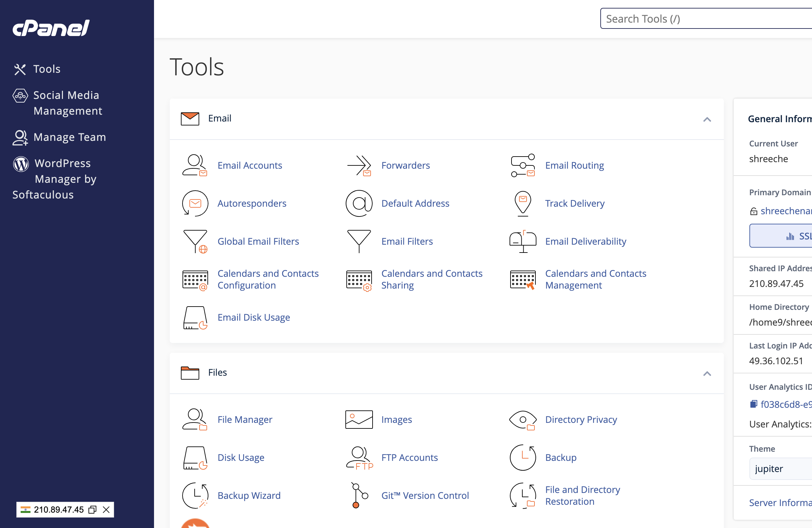Collapse the Email section chevron
This screenshot has width=812, height=528.
707,119
